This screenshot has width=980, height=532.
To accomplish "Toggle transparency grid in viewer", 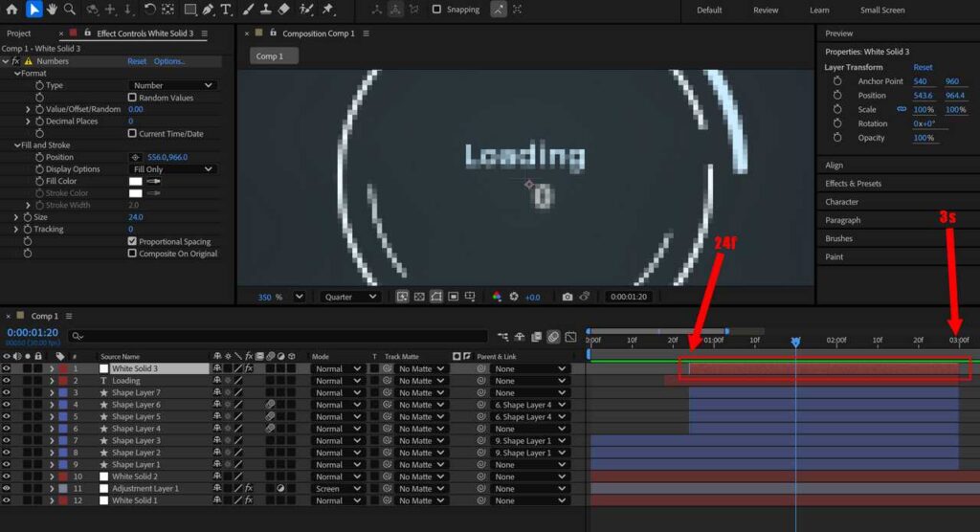I will [419, 297].
